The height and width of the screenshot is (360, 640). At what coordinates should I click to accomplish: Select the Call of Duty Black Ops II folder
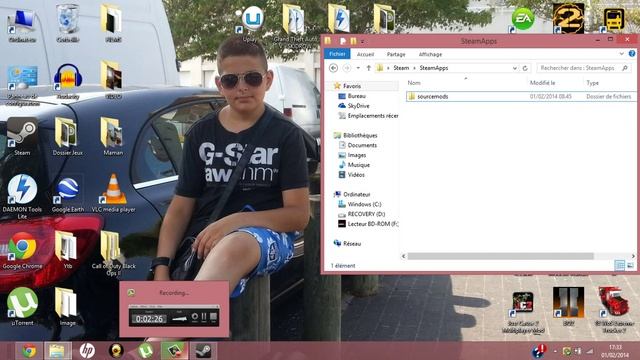(x=113, y=253)
